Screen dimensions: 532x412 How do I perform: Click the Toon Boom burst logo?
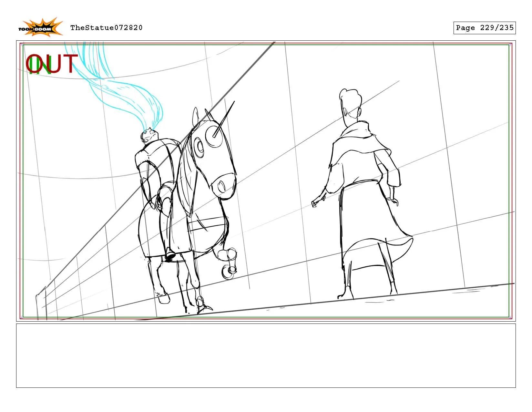[x=41, y=25]
